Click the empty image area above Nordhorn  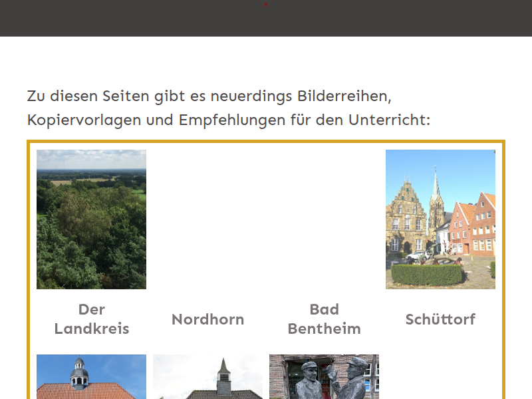pyautogui.click(x=207, y=219)
